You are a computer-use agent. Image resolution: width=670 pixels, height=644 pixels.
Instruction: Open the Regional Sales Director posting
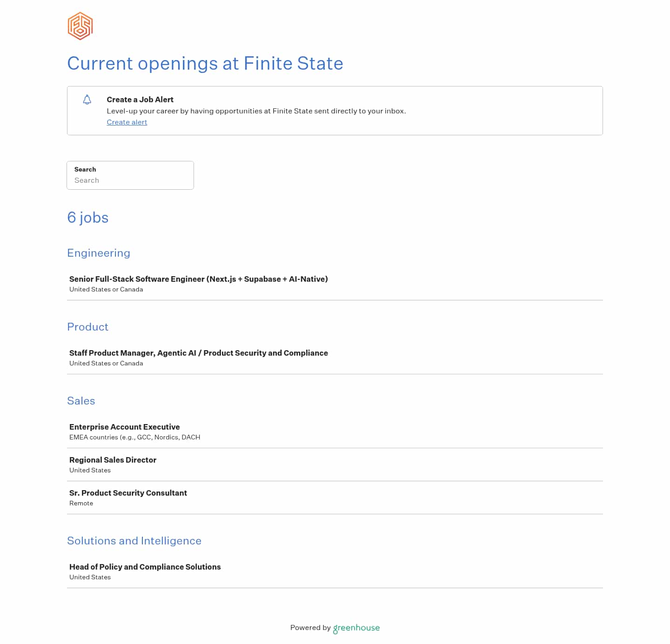[113, 460]
